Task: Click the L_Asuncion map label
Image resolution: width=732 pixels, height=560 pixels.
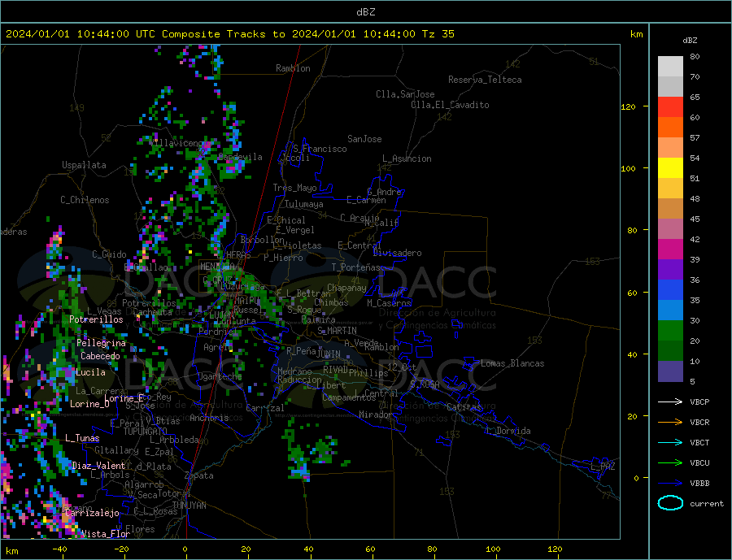Action: pos(407,158)
